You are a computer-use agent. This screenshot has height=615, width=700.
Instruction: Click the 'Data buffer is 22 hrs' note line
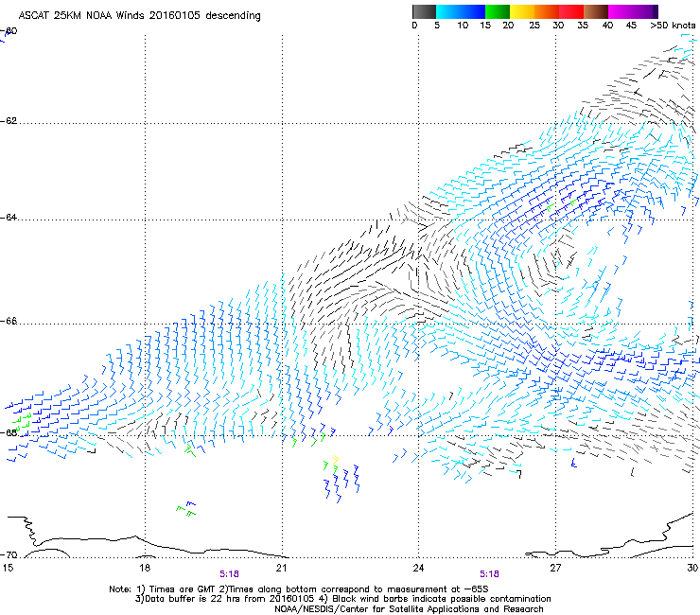coord(342,599)
